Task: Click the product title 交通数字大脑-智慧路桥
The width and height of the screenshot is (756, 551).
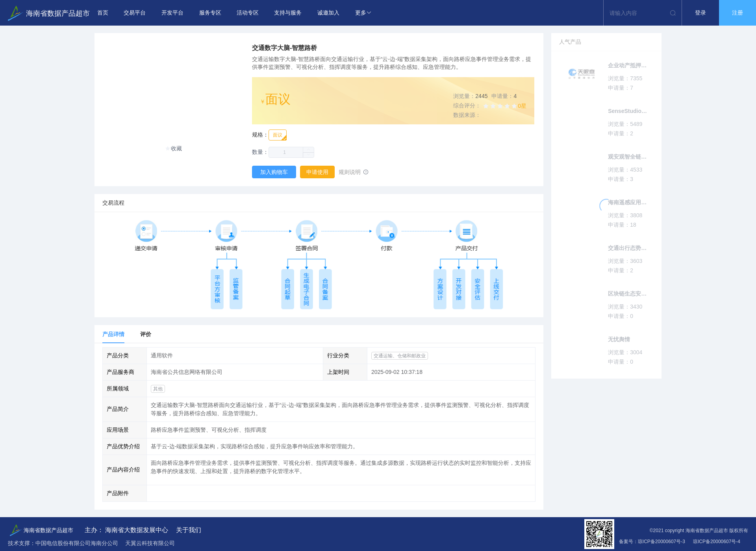Action: (x=285, y=48)
